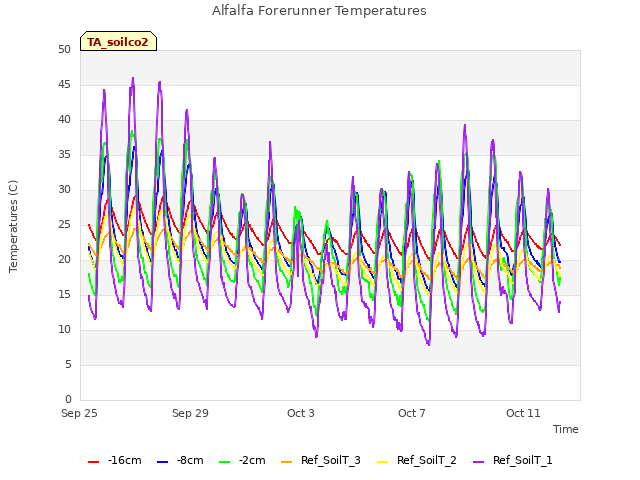Toggle Ref_SoilT_2 legend entry
The image size is (640, 480).
pyautogui.click(x=417, y=461)
